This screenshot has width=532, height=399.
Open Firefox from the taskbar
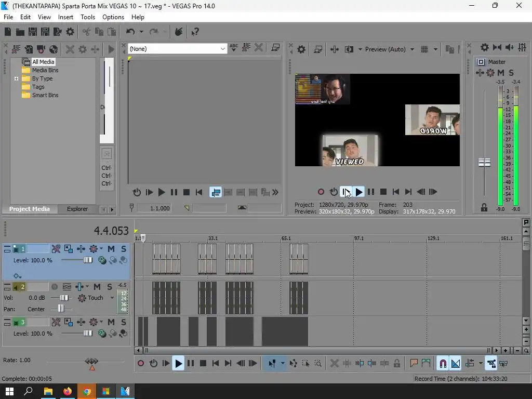(68, 392)
